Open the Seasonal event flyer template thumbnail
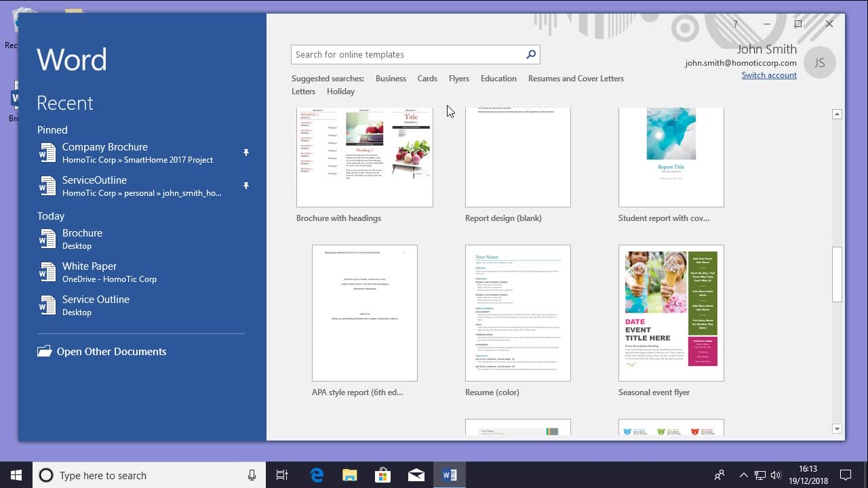868x488 pixels. pos(671,313)
